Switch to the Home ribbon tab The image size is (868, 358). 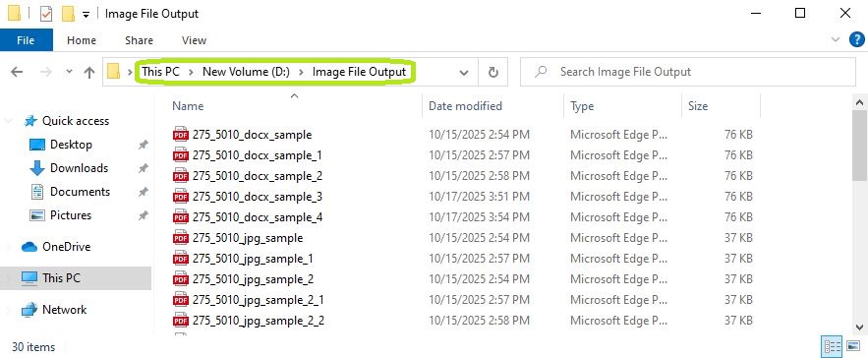point(82,40)
